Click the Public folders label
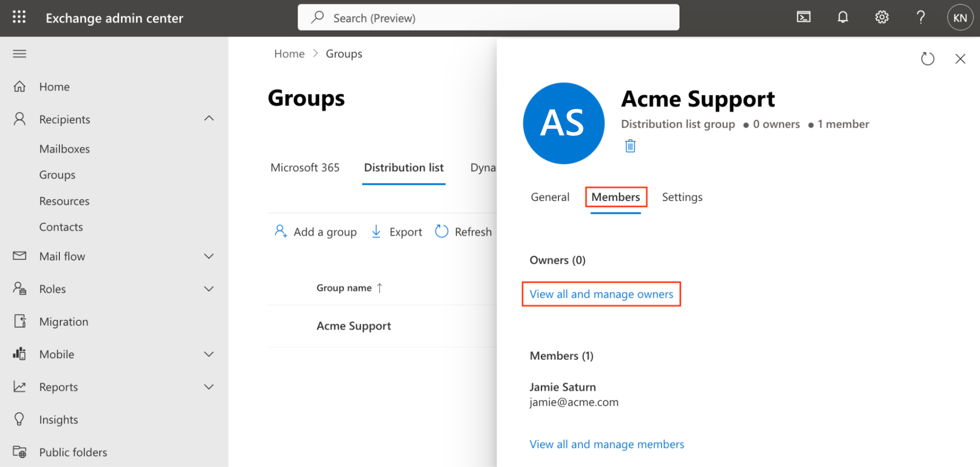Viewport: 980px width, 467px height. point(73,452)
